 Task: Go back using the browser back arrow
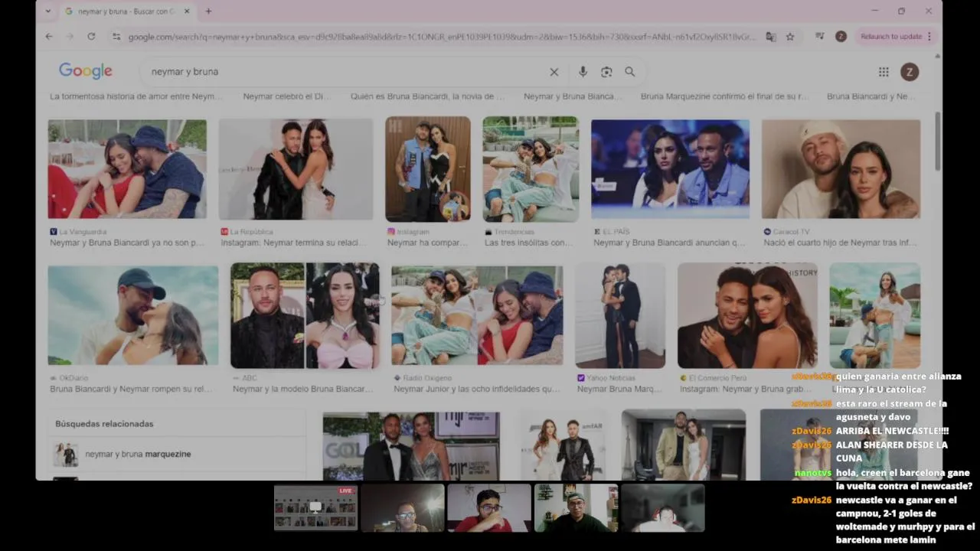[x=49, y=36]
